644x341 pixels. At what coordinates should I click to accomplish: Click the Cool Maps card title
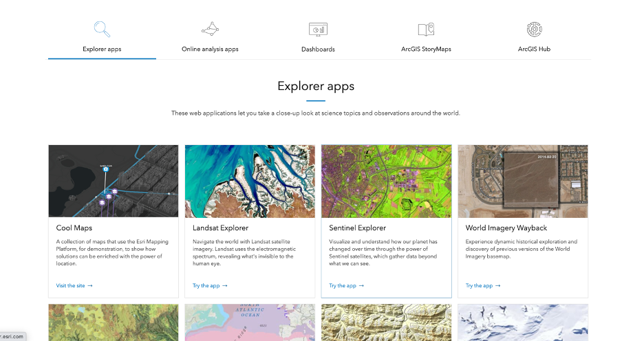click(x=74, y=228)
